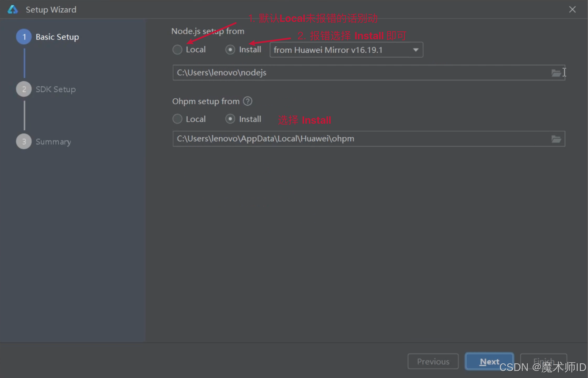Click the DevEco Studio logo in title bar

coord(13,9)
